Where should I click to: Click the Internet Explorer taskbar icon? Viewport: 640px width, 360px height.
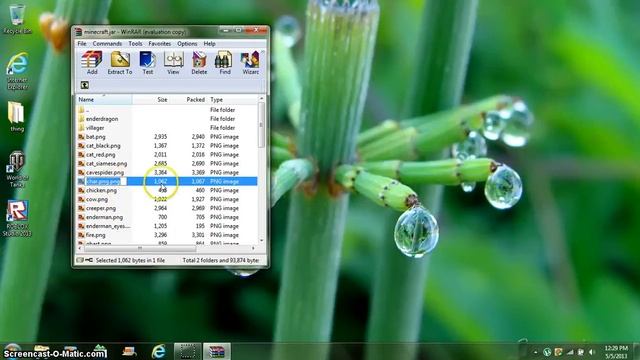(x=158, y=351)
